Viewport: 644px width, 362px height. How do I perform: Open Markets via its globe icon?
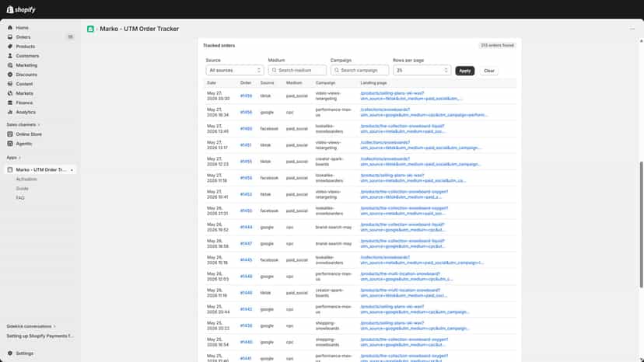tap(10, 93)
